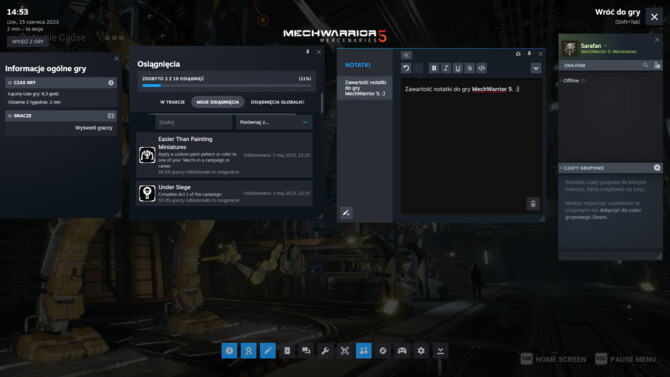Click the ZNAJOMI friends header
Screen dimensions: 670x377
[x=575, y=65]
